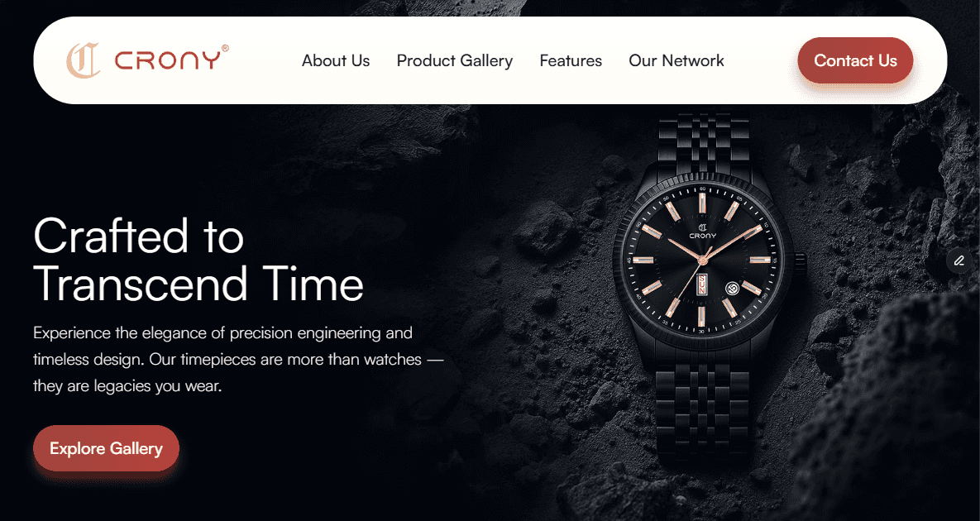
Task: Select the Features nav item
Action: [x=571, y=60]
